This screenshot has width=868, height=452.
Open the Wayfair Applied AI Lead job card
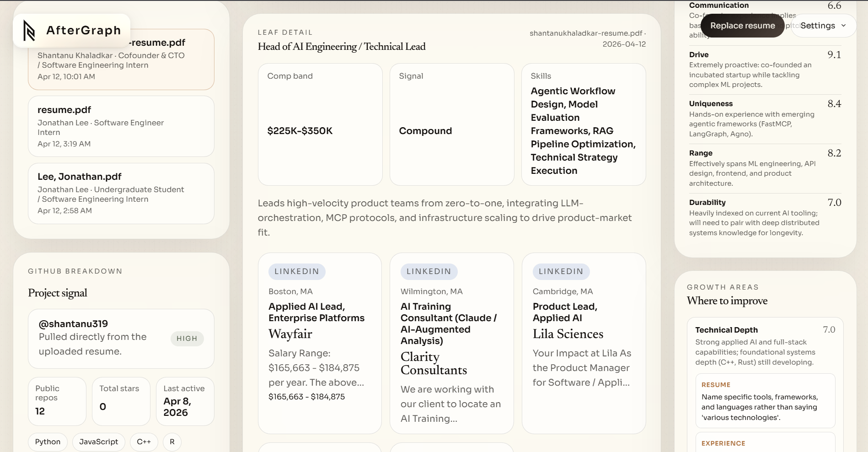pyautogui.click(x=319, y=343)
